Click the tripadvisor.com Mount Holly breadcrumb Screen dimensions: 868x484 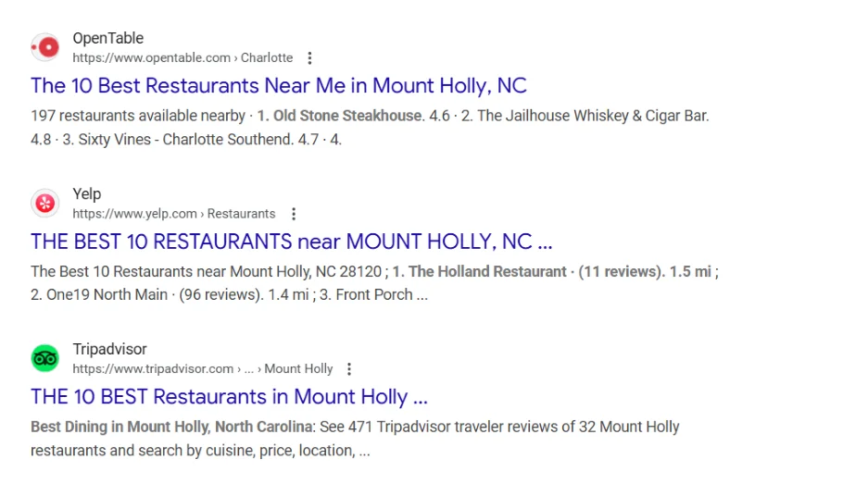pyautogui.click(x=203, y=369)
